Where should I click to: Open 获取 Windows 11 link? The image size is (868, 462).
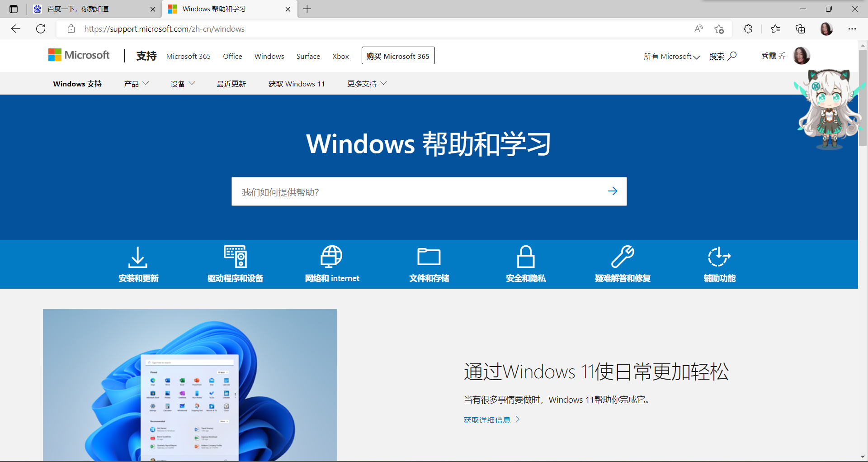pyautogui.click(x=297, y=84)
